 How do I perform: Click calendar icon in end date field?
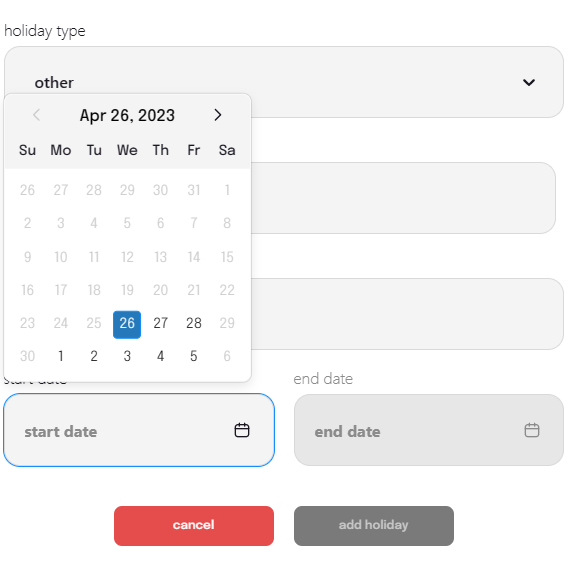532,430
